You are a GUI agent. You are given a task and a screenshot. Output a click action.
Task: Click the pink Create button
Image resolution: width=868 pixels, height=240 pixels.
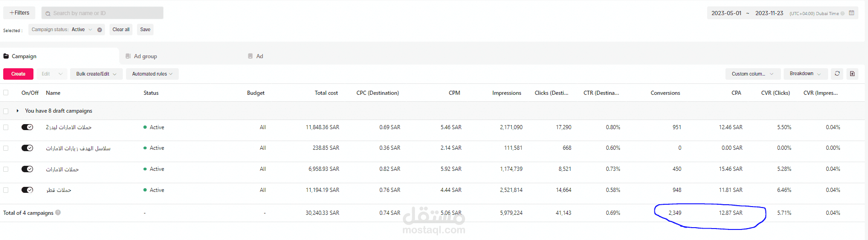click(18, 74)
